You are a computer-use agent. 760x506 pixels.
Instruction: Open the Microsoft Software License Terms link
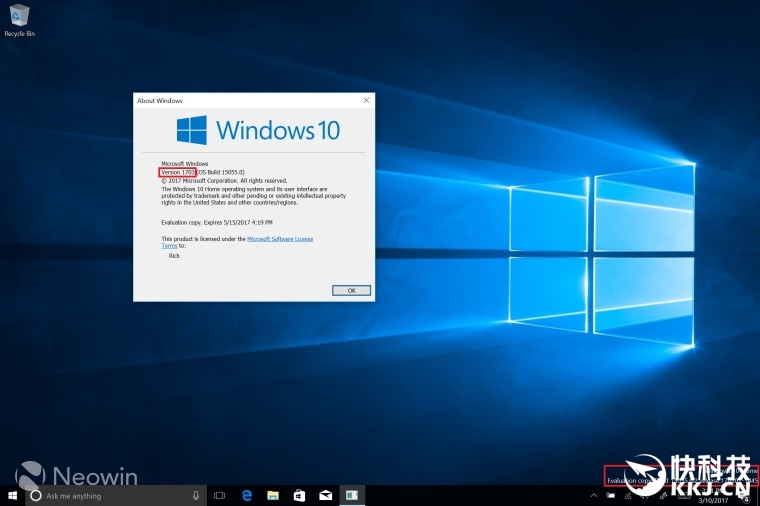click(x=280, y=239)
